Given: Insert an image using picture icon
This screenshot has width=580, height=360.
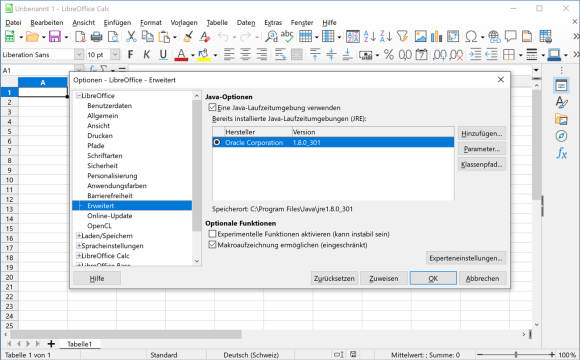Looking at the screenshot, I should [x=421, y=36].
